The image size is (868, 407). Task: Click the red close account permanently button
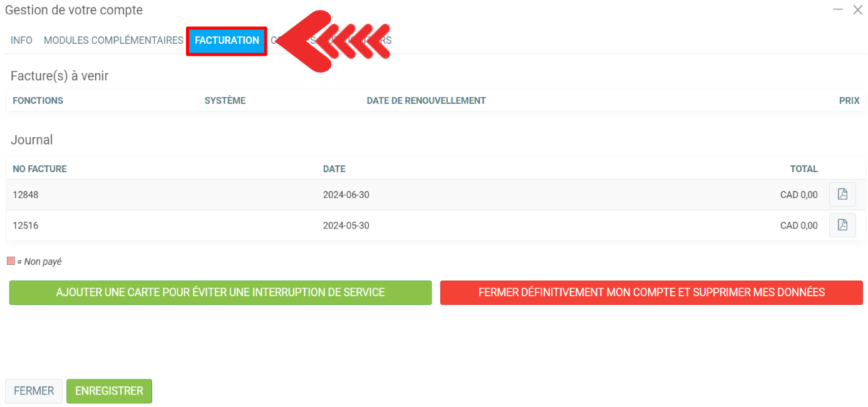tap(651, 292)
